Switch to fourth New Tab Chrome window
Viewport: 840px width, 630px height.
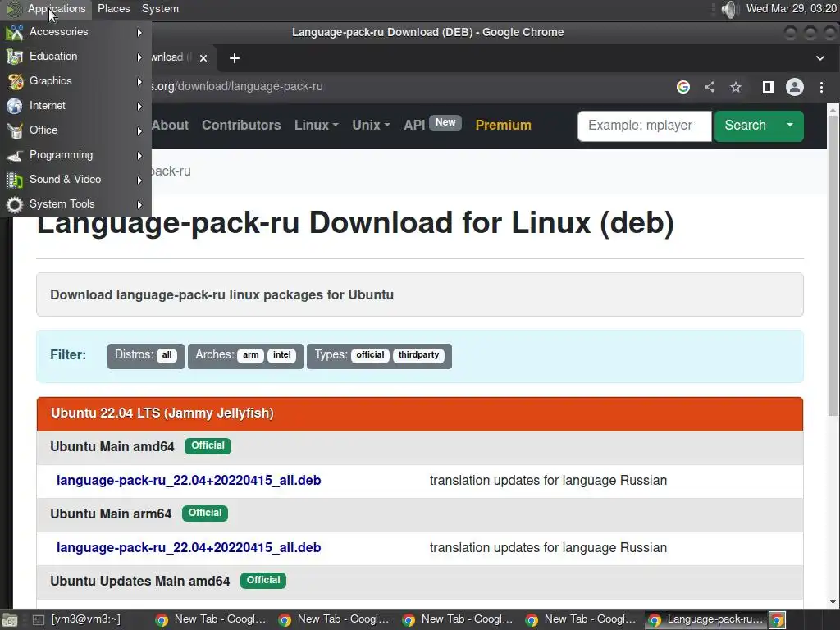[580, 620]
